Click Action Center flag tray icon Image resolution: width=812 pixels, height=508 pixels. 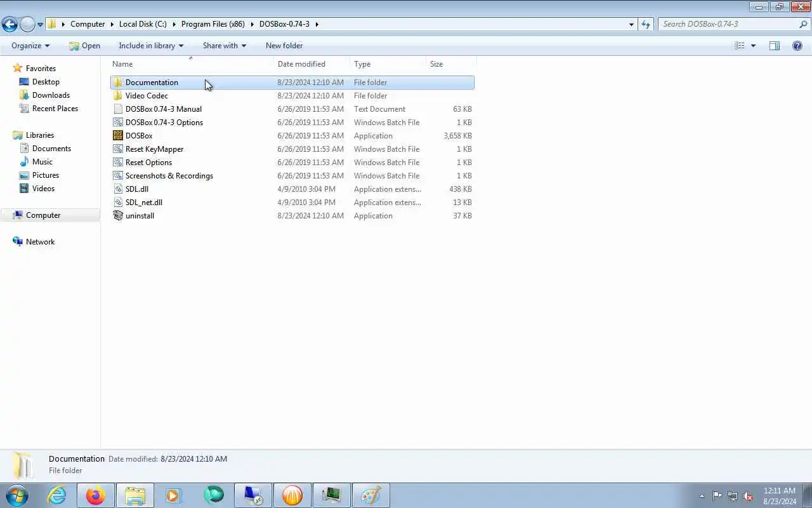click(717, 497)
